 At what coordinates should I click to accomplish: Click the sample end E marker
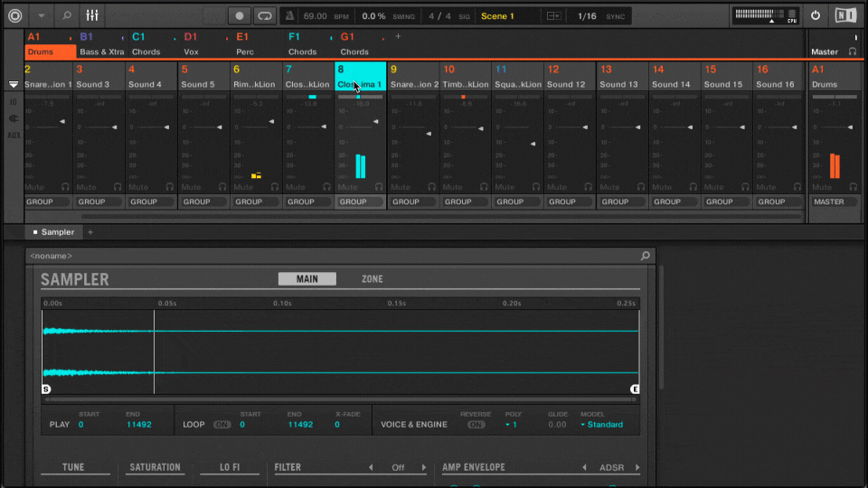coord(635,389)
